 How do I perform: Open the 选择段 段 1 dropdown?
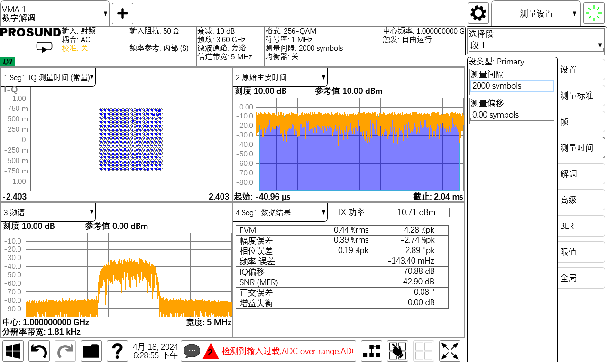pyautogui.click(x=536, y=45)
